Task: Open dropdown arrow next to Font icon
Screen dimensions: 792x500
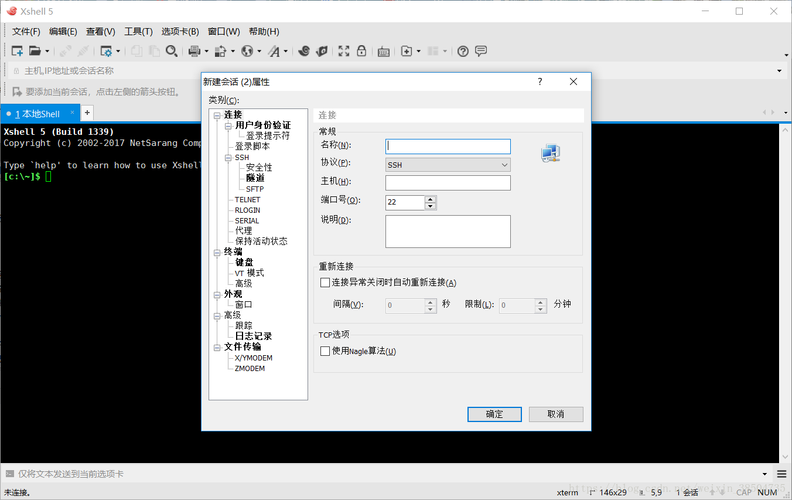Action: click(286, 51)
